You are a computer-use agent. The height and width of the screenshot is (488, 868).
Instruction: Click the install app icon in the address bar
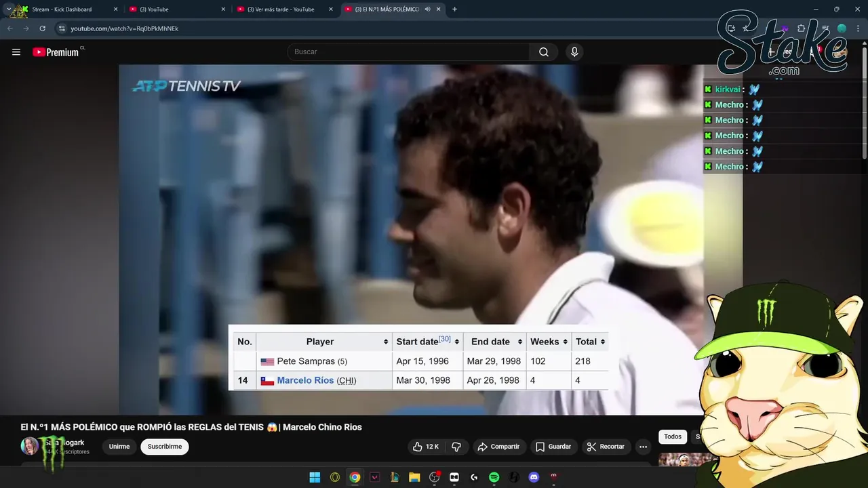pos(731,28)
